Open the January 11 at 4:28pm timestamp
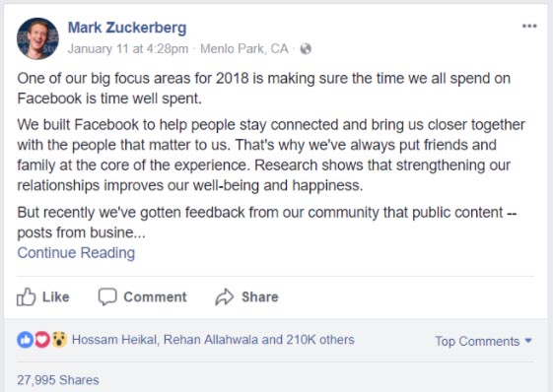The height and width of the screenshot is (392, 553). [128, 48]
